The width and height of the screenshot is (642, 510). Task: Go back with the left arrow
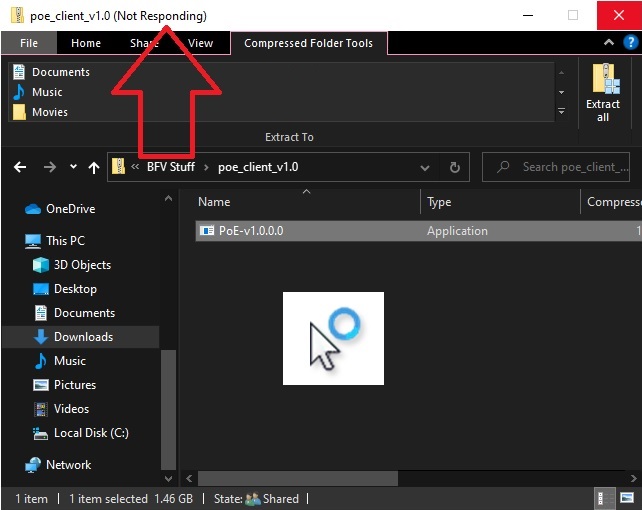point(20,167)
